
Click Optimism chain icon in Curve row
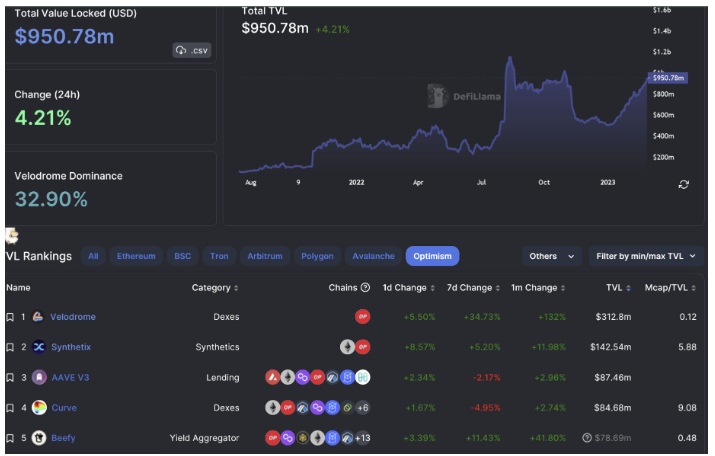(x=287, y=407)
